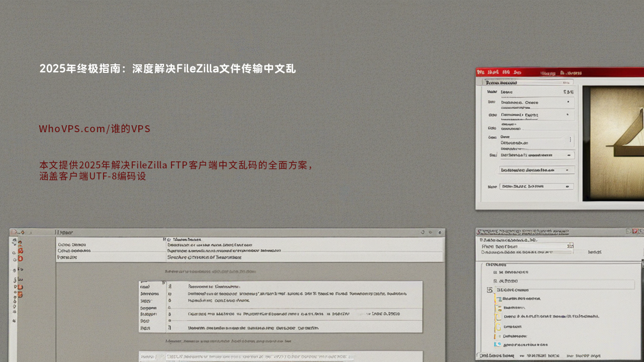This screenshot has width=644, height=362.
Task: Click the blue icon at the bottom of the file tree
Action: [498, 345]
